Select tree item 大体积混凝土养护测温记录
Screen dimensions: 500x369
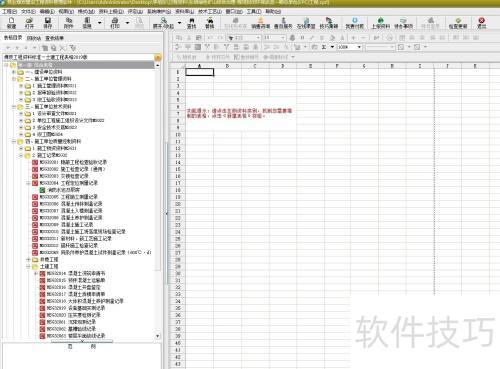pos(85,301)
